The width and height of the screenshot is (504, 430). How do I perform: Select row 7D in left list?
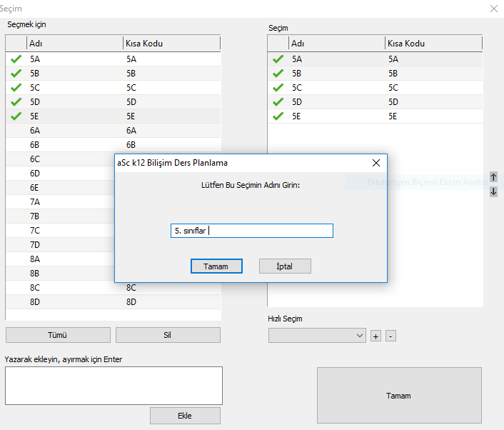coord(60,245)
